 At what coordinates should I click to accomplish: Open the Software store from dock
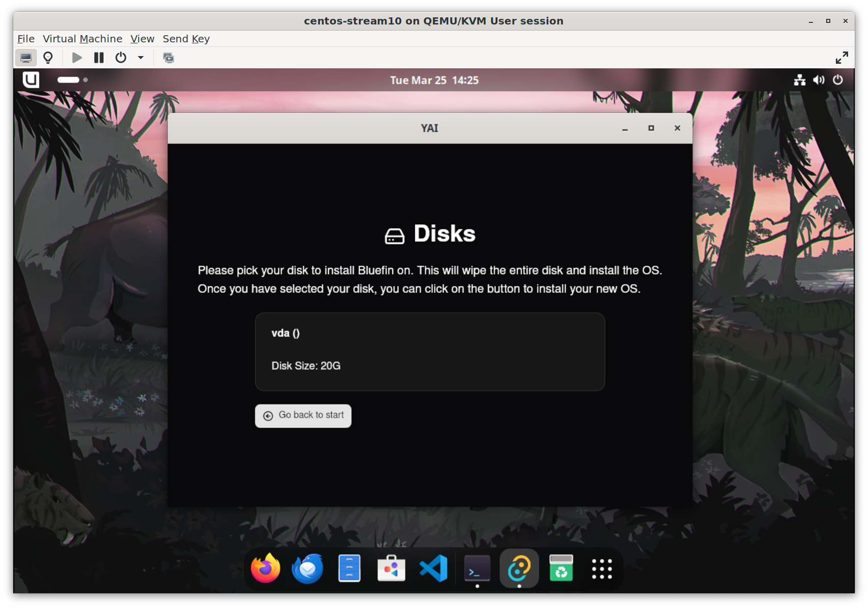tap(391, 568)
